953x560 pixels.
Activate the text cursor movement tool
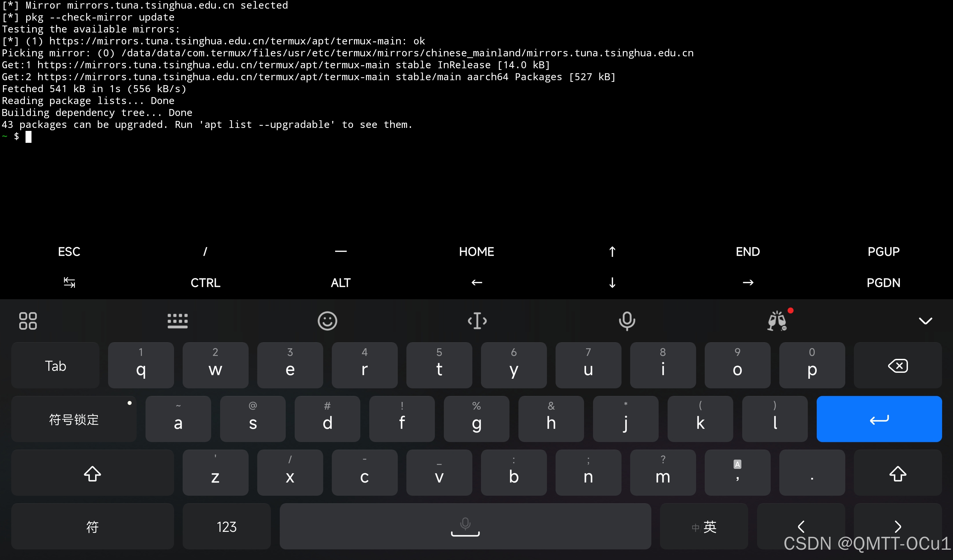[477, 321]
